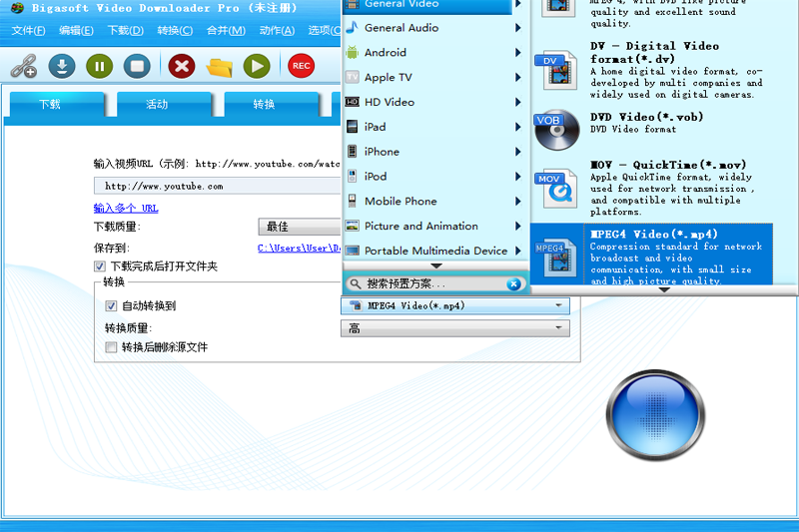The image size is (799, 532).
Task: Click the iPod device icon
Action: point(353,176)
